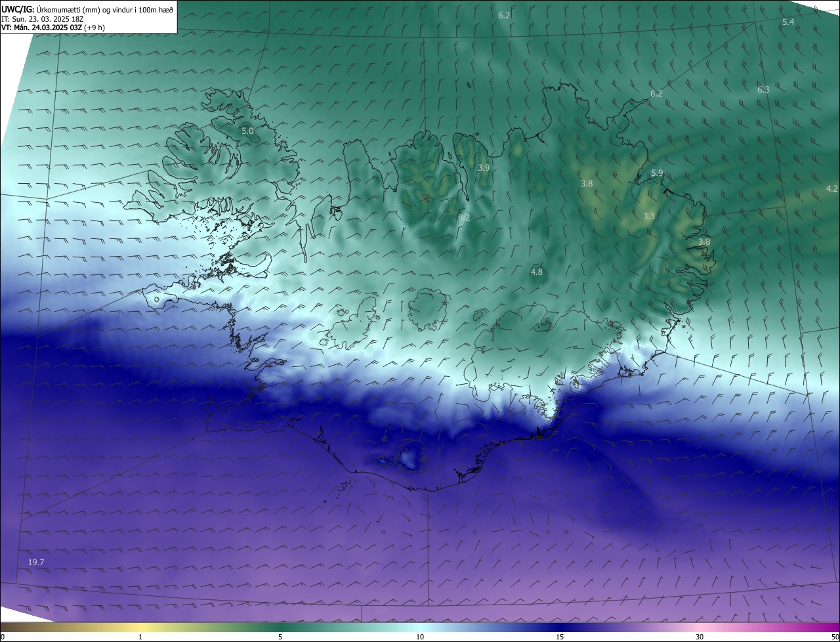Click the '10' tick label on the color scale
Viewport: 840px width, 642px height.
(x=420, y=637)
